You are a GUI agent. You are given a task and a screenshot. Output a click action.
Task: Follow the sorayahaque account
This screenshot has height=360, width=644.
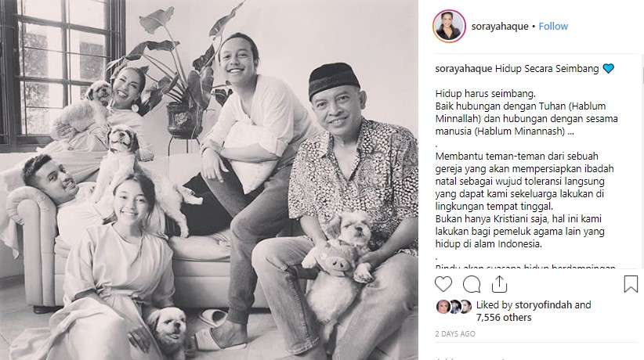coord(553,27)
